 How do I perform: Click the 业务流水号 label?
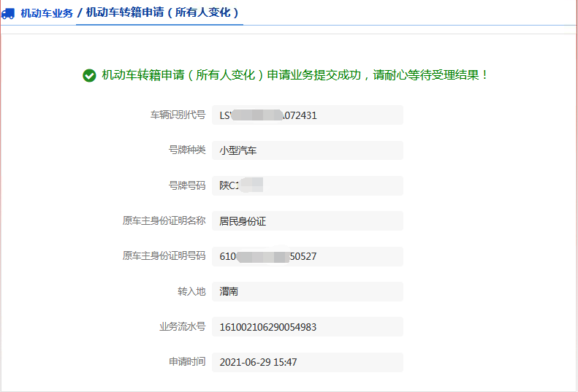click(x=182, y=326)
